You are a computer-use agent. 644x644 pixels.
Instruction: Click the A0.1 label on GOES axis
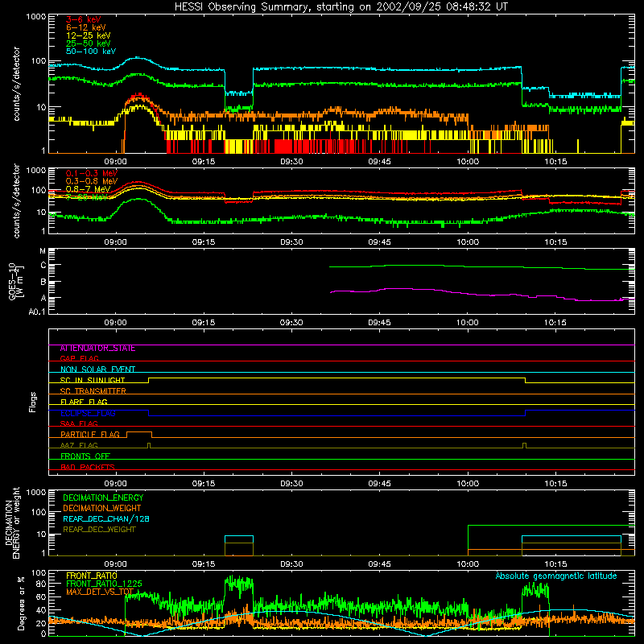37,312
